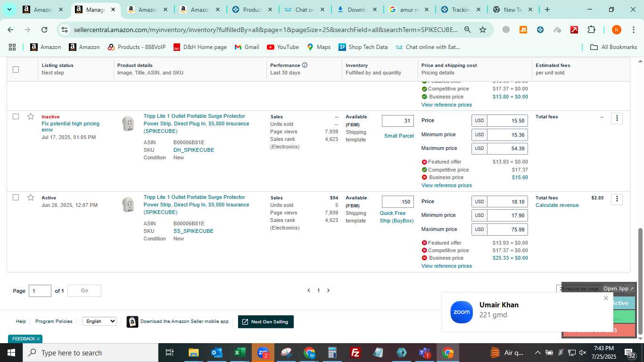644x362 pixels.
Task: Open Gmail bookmark
Action: click(247, 47)
